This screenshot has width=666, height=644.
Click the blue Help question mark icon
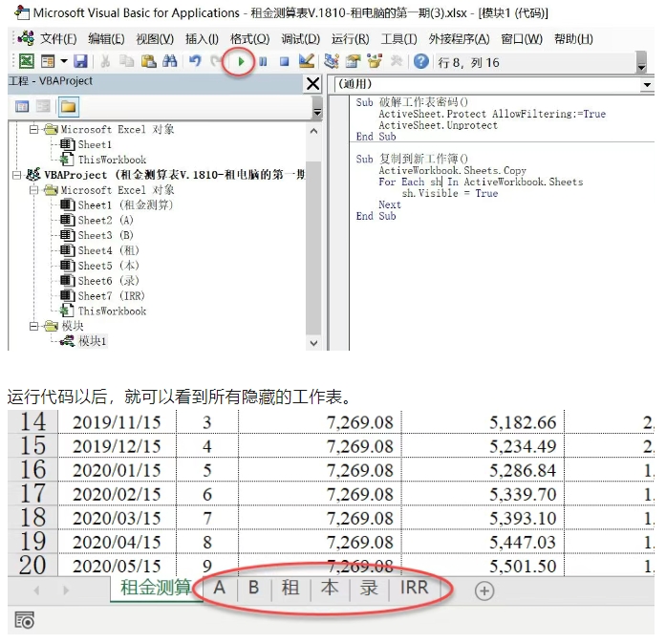pos(420,61)
